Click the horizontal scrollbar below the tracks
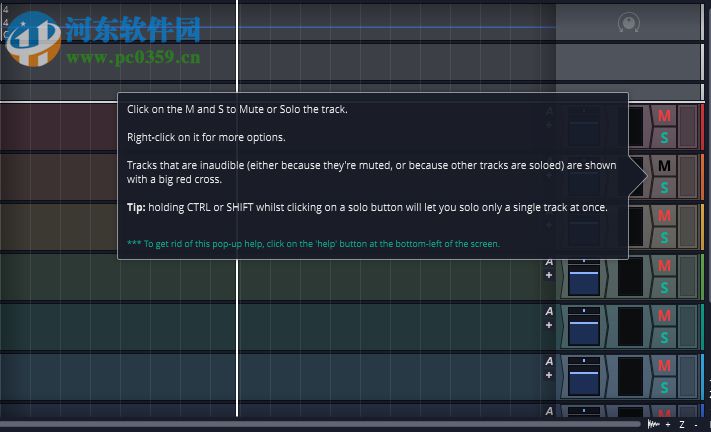 click(320, 424)
